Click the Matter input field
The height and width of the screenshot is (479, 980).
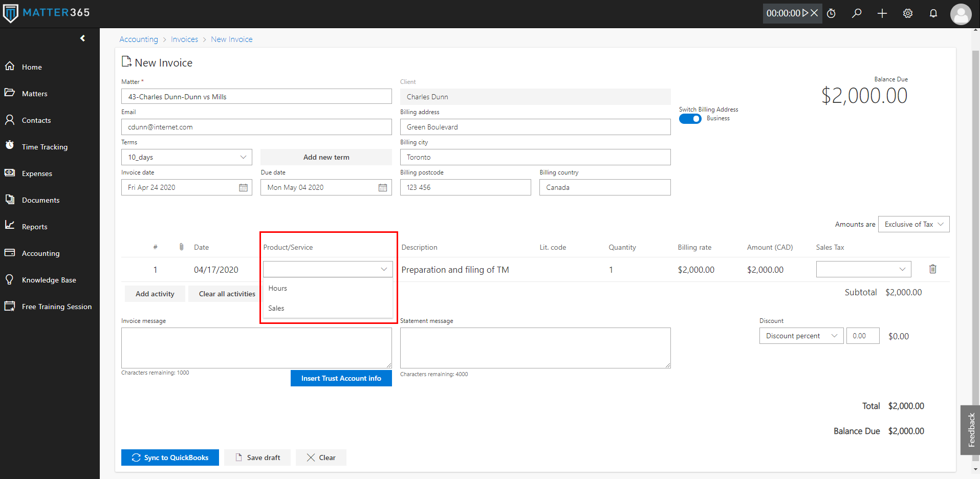[256, 97]
